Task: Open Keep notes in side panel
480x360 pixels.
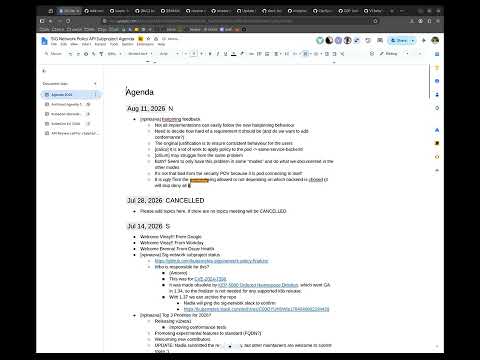Action: (x=437, y=68)
